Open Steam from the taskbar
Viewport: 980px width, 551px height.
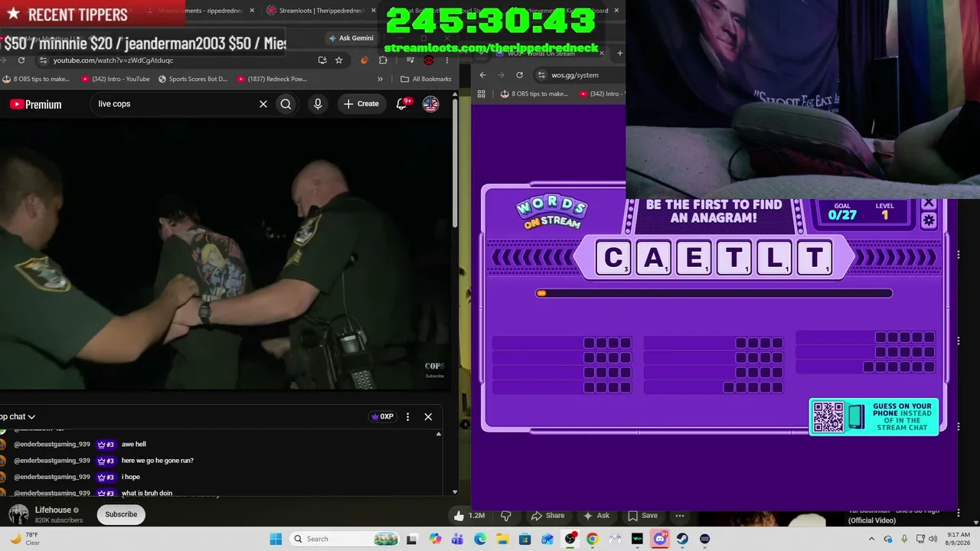pyautogui.click(x=682, y=539)
